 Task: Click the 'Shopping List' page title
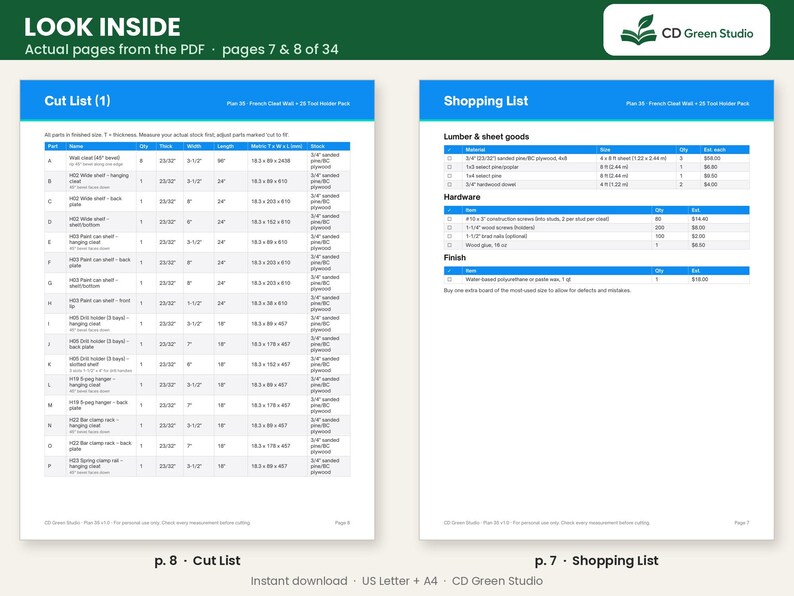(486, 101)
